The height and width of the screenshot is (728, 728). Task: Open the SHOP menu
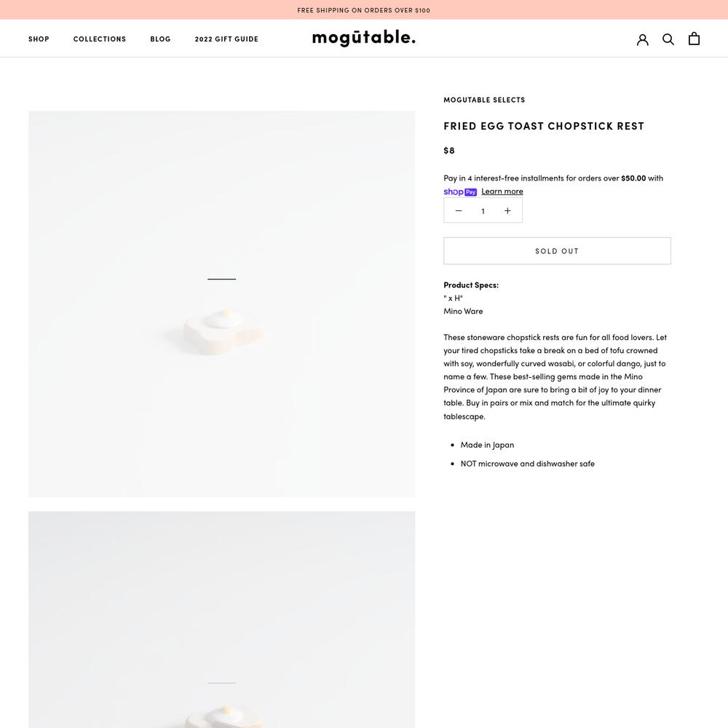(39, 39)
